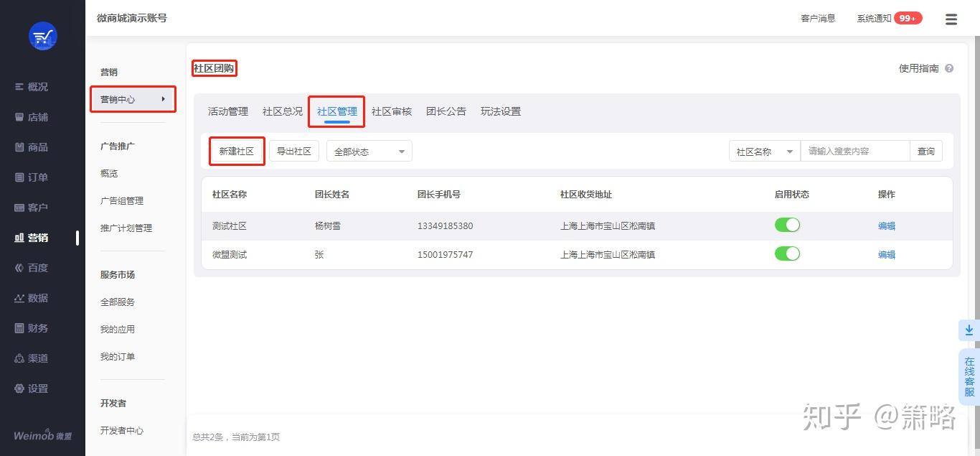
Task: Expand the 营销中心 menu arrow
Action: click(x=164, y=99)
